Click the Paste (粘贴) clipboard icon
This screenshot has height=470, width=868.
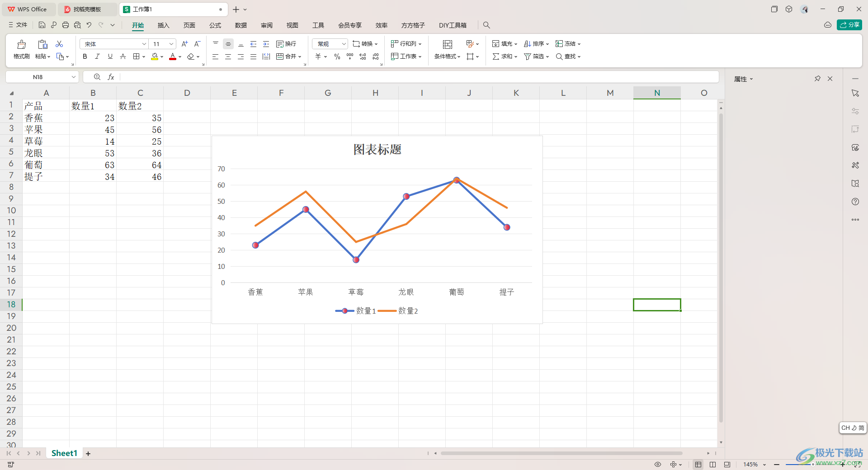click(x=42, y=44)
